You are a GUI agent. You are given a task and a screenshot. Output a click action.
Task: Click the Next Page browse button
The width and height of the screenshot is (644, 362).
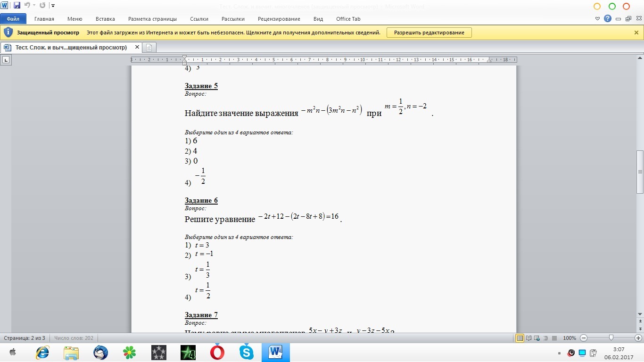(640, 329)
